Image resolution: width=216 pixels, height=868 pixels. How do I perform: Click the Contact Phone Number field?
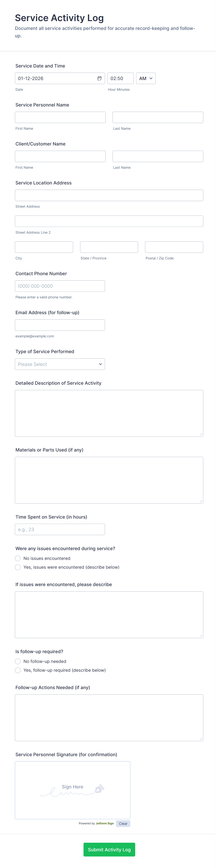60,286
